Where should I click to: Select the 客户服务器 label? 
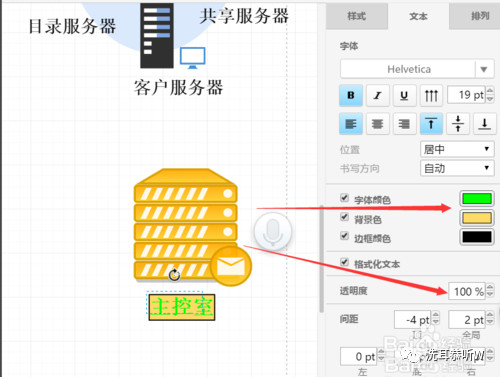click(178, 88)
